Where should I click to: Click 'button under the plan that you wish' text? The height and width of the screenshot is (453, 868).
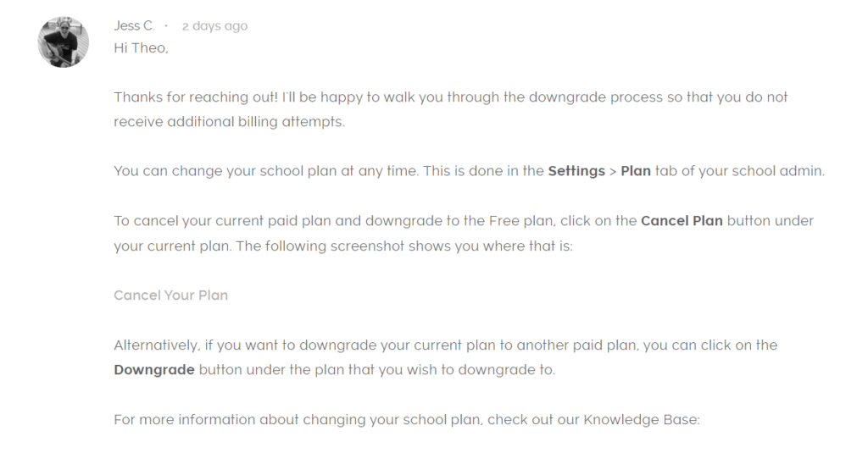click(x=318, y=369)
